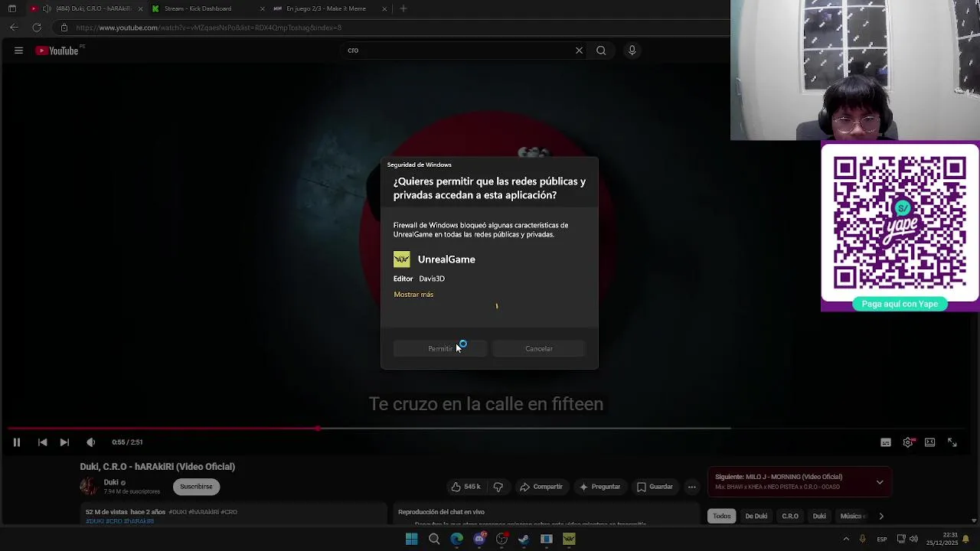Pause the YouTube video
Image resolution: width=980 pixels, height=551 pixels.
pyautogui.click(x=16, y=442)
